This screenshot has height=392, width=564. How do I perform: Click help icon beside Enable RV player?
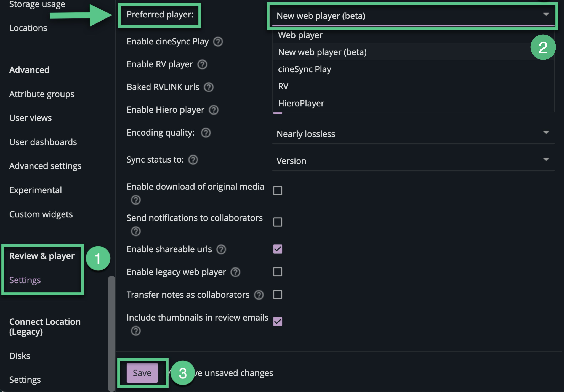(202, 65)
